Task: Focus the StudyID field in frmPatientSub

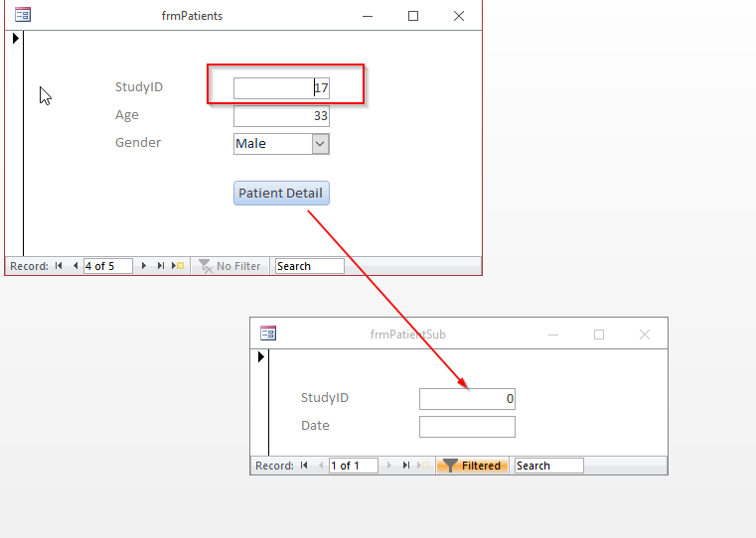Action: 467,399
